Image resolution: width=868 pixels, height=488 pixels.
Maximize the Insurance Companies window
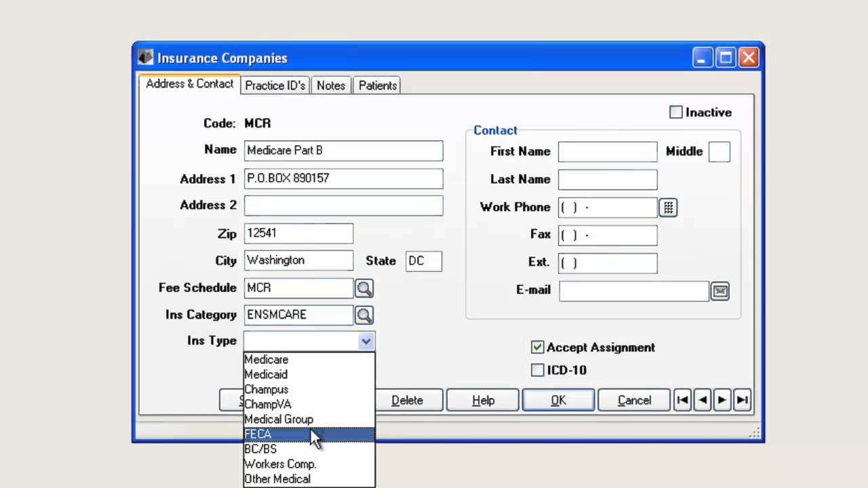[x=726, y=58]
